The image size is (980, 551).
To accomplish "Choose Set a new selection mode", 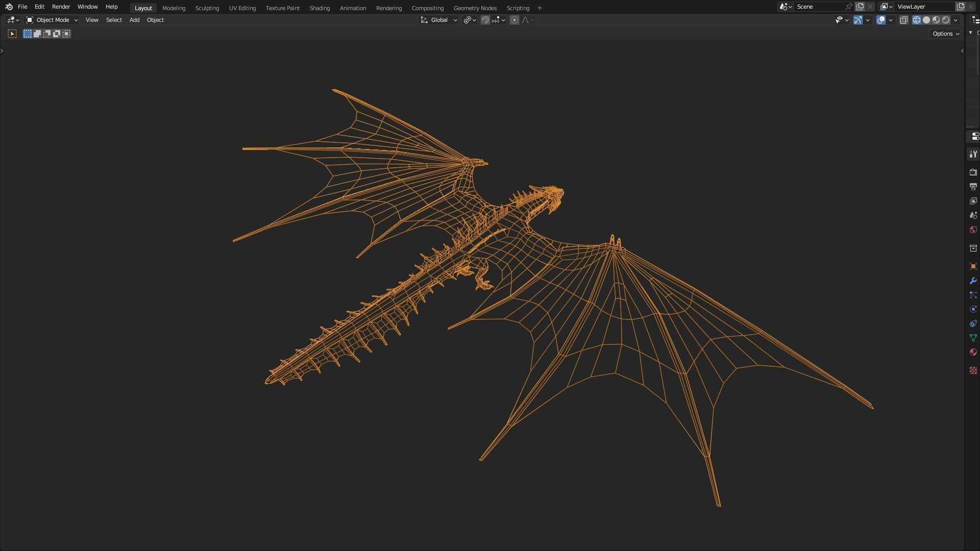I will pyautogui.click(x=28, y=34).
